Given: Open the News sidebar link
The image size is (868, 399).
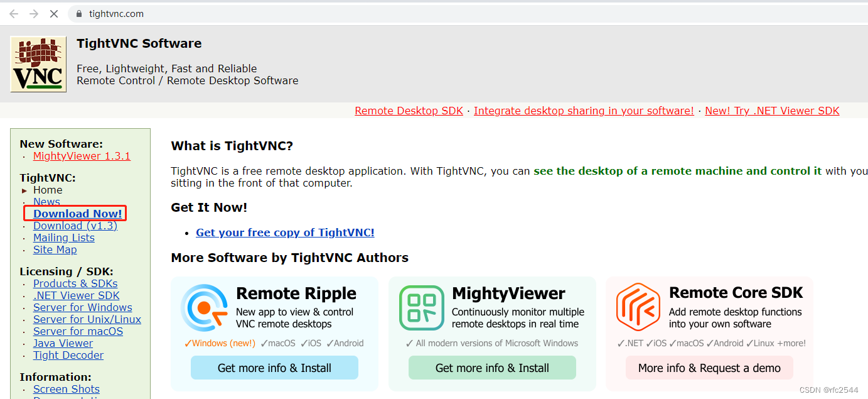Looking at the screenshot, I should (x=46, y=202).
